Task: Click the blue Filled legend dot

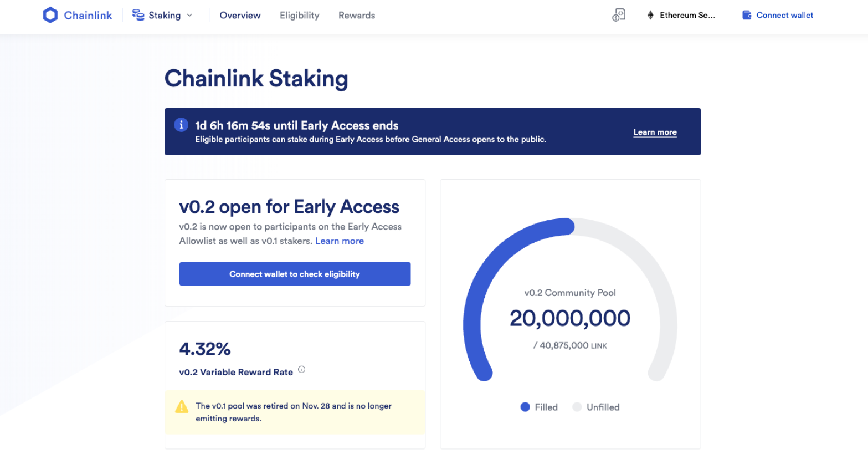Action: click(525, 407)
